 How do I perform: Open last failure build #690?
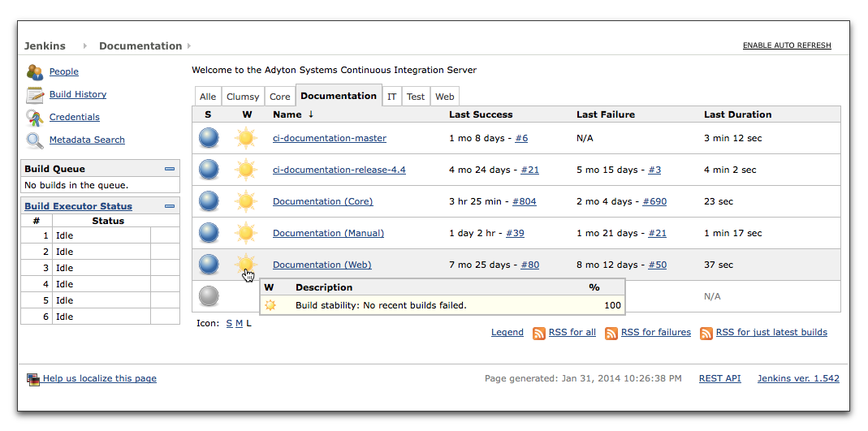pyautogui.click(x=654, y=201)
